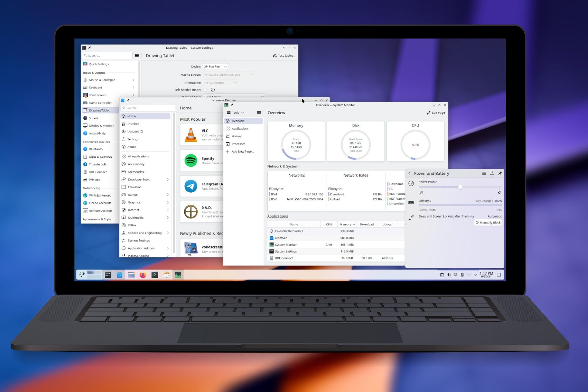Click the Discover search field

point(148,108)
